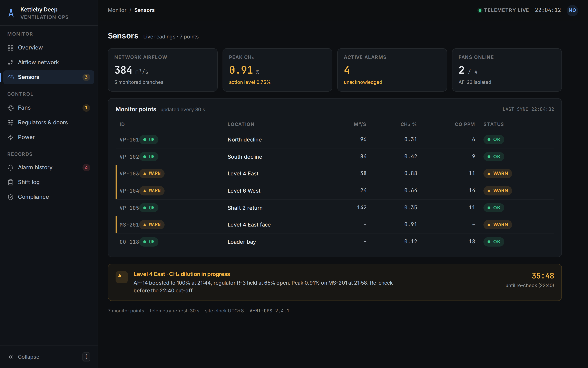Click the OK badge next to VP-101
Viewport: 588px width, 368px height.
point(149,139)
